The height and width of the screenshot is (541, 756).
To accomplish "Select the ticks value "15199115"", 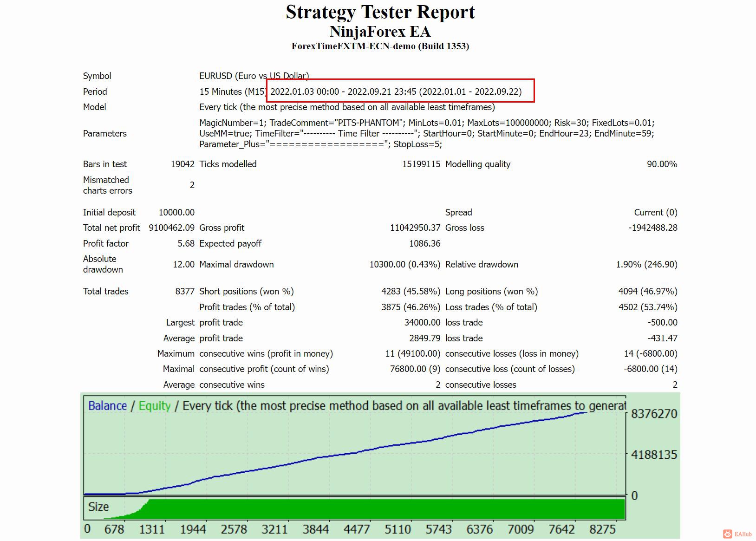I will point(421,164).
